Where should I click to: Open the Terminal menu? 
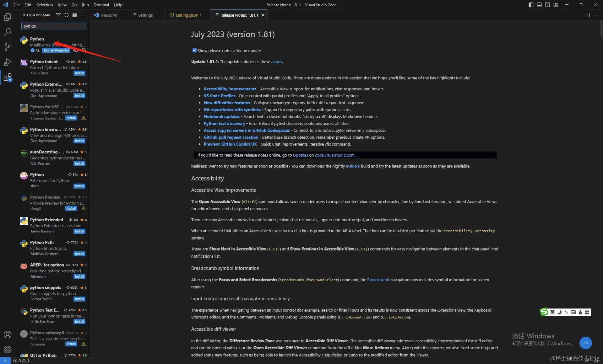coord(101,5)
